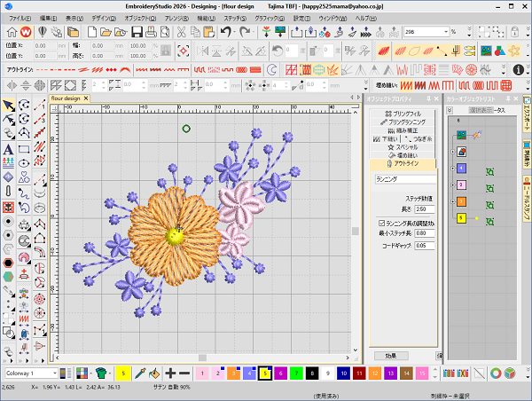
Task: Click the 効果 button
Action: (x=391, y=356)
